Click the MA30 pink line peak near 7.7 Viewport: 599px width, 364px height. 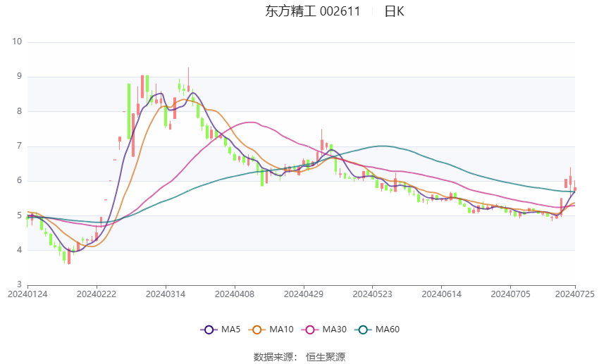tap(250, 122)
